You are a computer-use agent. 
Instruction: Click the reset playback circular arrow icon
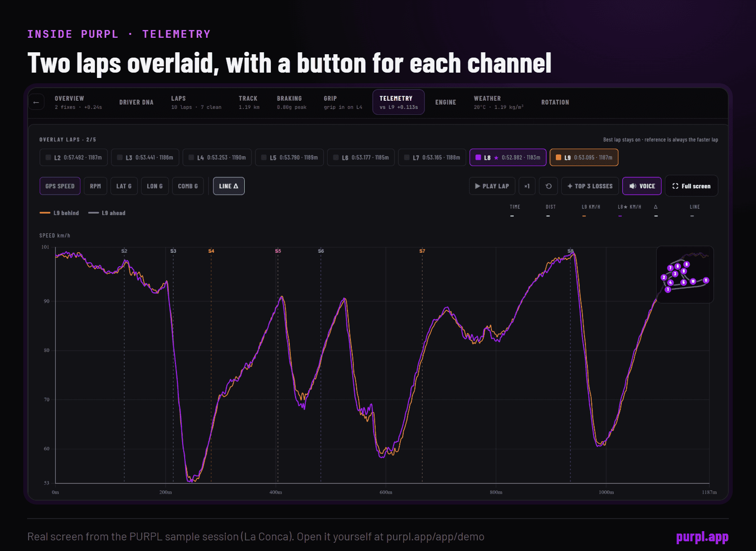(x=549, y=186)
